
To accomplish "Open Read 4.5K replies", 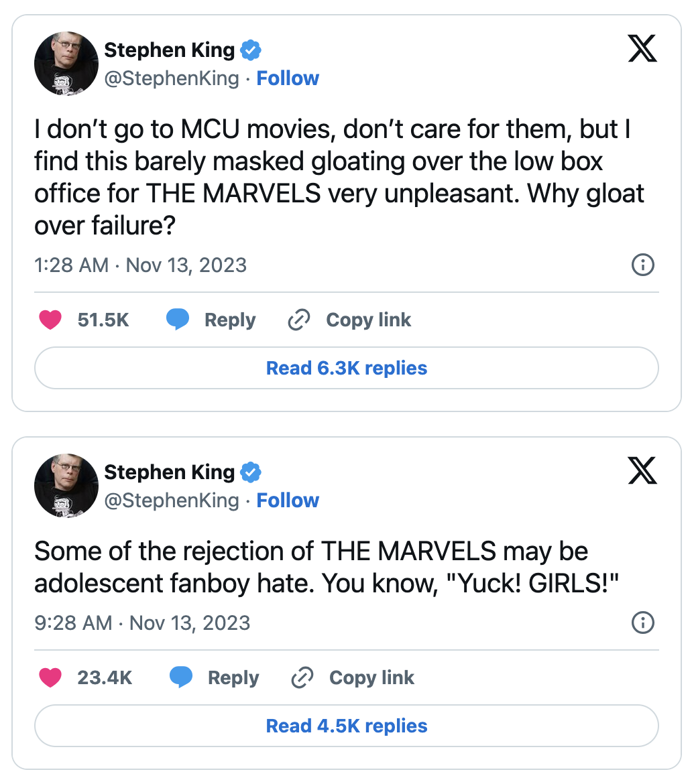I will [x=346, y=726].
